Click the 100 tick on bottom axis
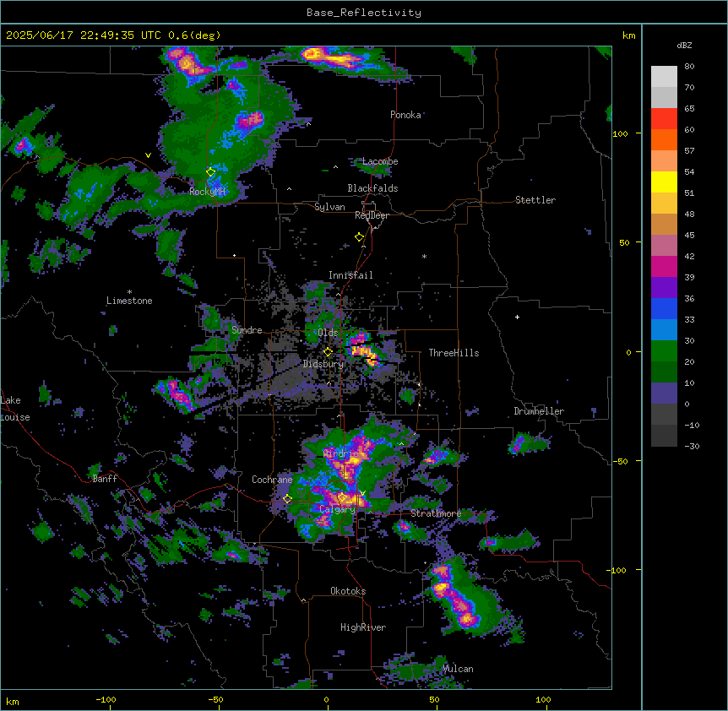This screenshot has width=728, height=711. coord(543,699)
